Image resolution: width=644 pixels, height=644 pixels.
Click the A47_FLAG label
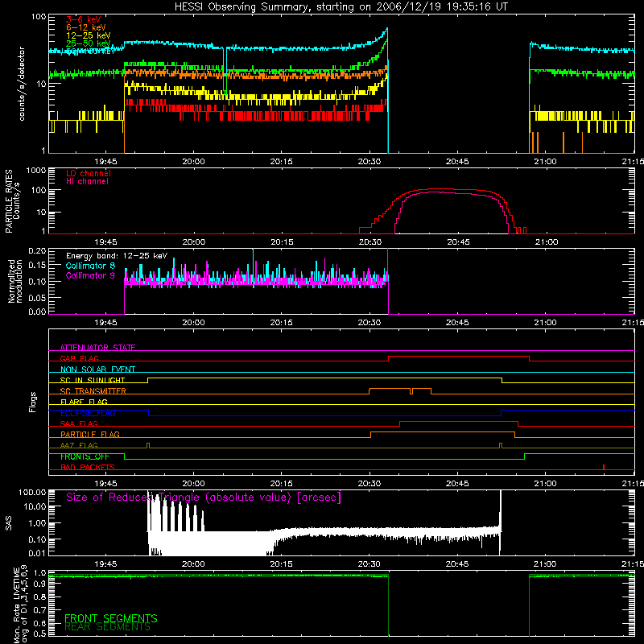[x=79, y=445]
